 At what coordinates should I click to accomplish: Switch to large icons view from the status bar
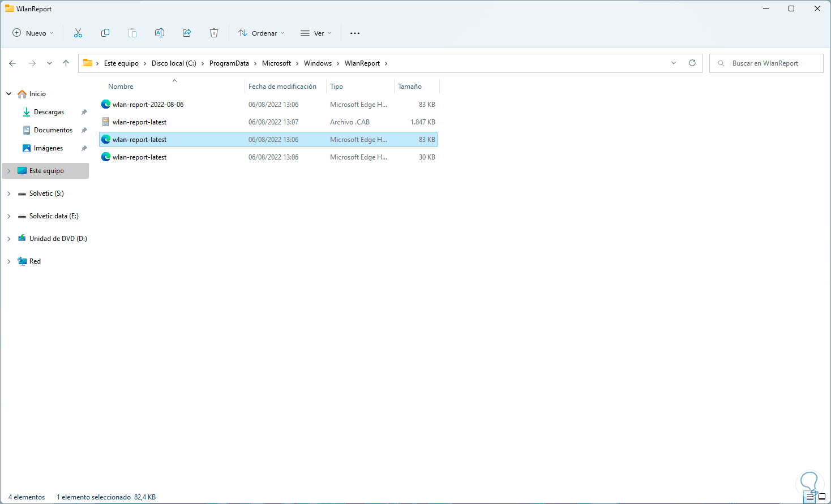click(x=822, y=498)
